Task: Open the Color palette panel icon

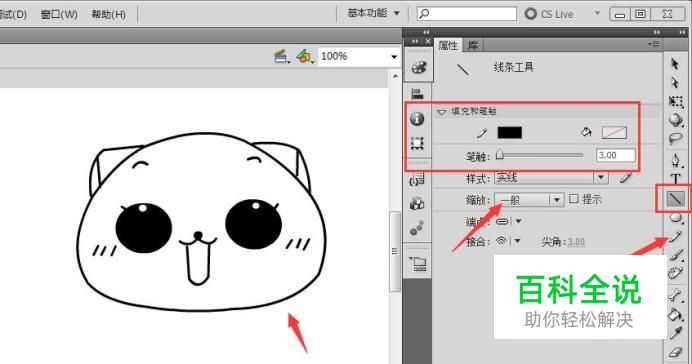Action: click(418, 68)
